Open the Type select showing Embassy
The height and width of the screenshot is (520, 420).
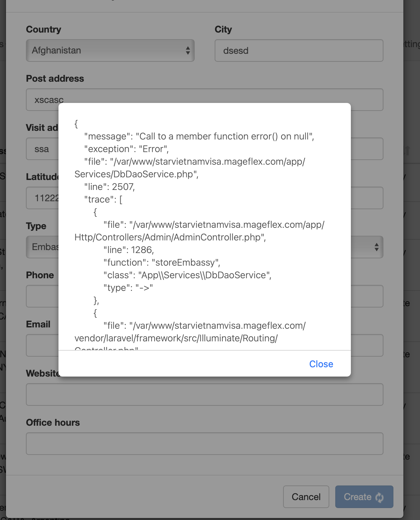point(43,247)
